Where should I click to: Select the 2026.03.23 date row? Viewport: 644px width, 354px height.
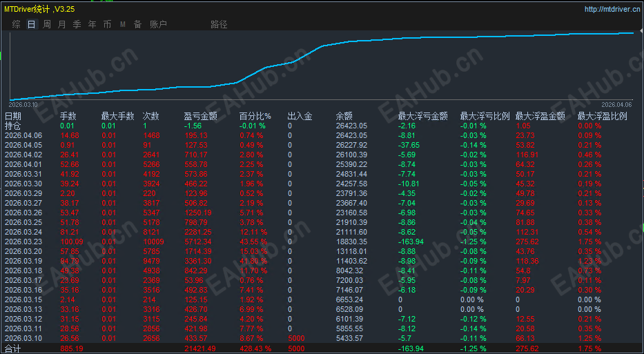[x=24, y=242]
